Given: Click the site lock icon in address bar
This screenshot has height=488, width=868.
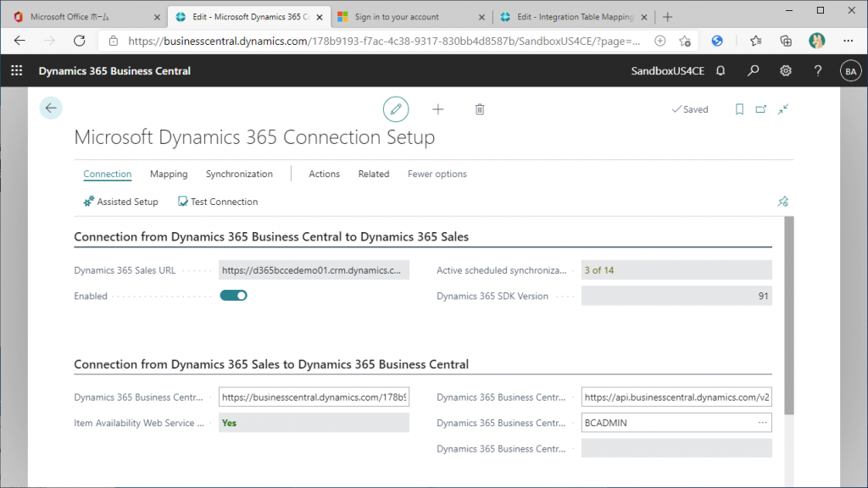Looking at the screenshot, I should pyautogui.click(x=114, y=41).
